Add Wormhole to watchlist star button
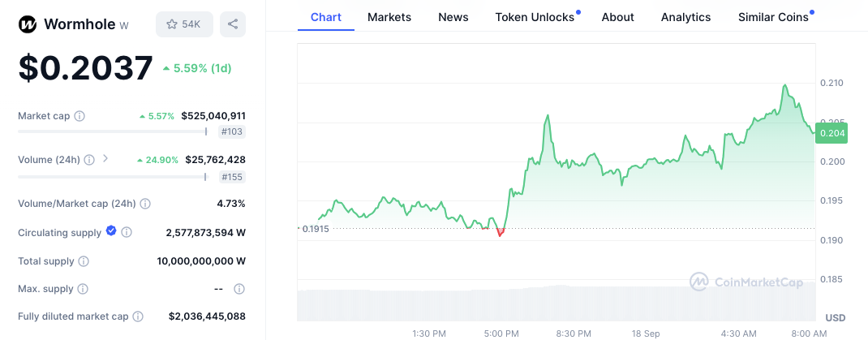The height and width of the screenshot is (340, 868). coord(184,24)
